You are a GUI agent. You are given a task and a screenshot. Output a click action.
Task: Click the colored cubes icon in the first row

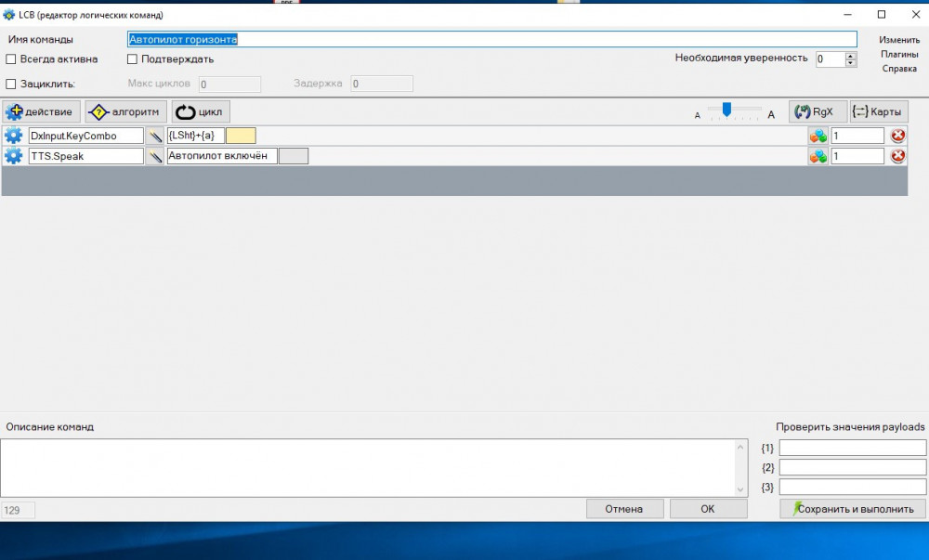point(818,136)
